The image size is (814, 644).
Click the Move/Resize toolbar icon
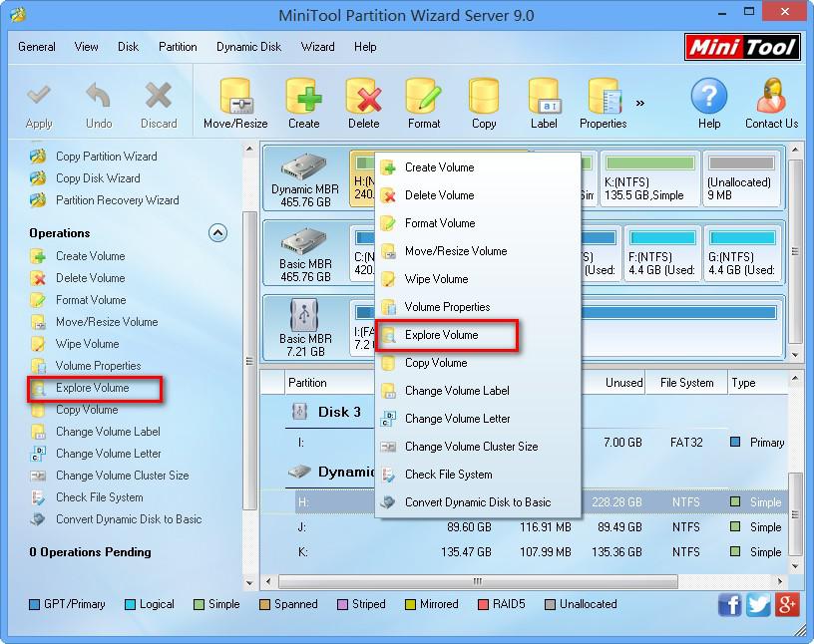tap(235, 97)
